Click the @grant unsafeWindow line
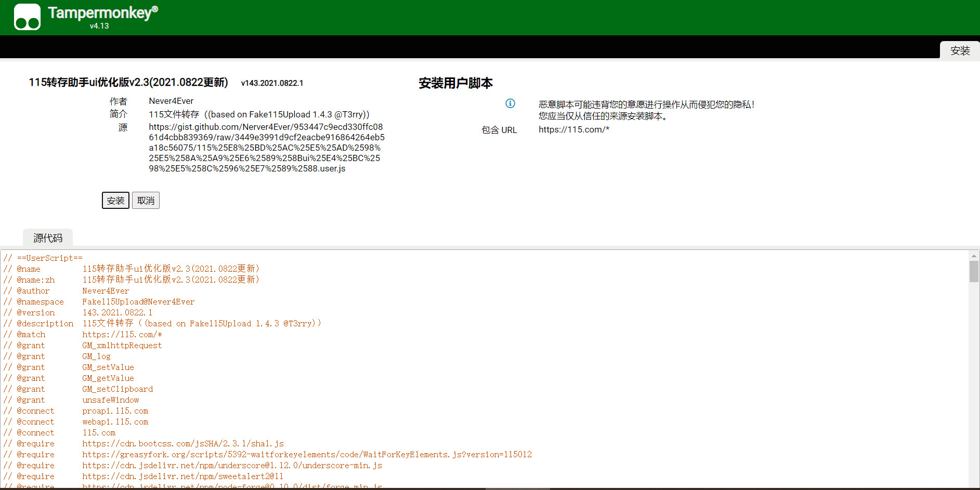 click(71, 400)
